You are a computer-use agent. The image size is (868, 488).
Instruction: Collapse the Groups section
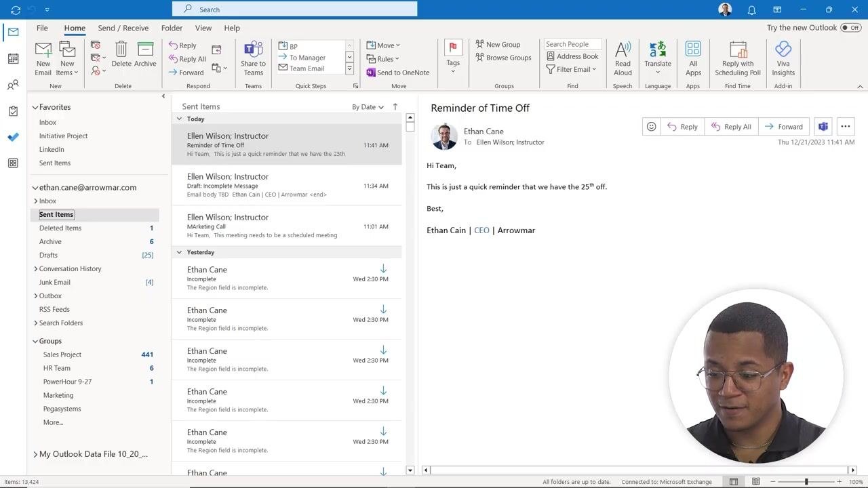pyautogui.click(x=35, y=341)
